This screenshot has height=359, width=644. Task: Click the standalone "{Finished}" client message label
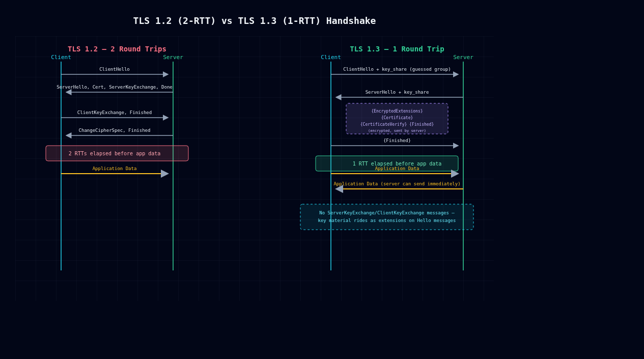click(397, 141)
